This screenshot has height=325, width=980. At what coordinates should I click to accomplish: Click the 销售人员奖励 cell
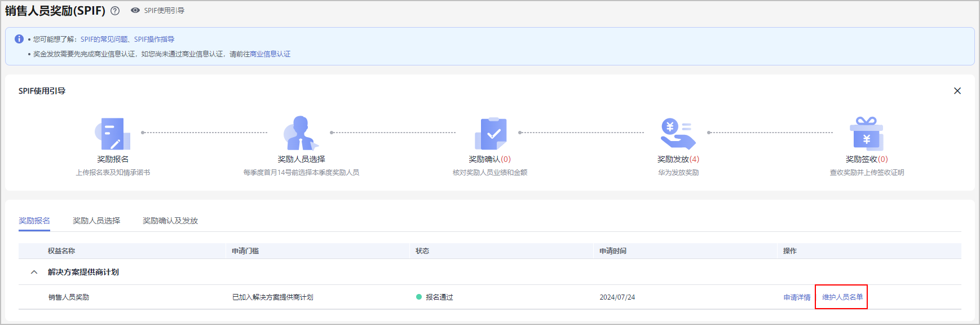click(x=69, y=297)
